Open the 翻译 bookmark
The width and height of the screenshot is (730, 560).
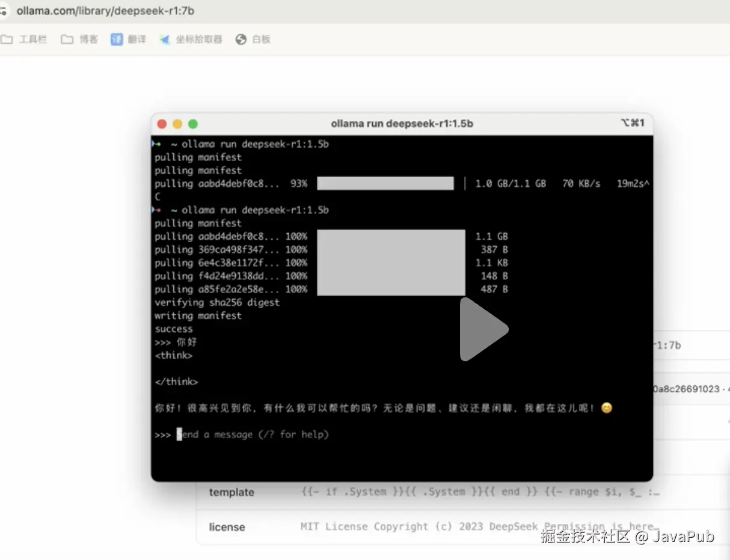[129, 40]
